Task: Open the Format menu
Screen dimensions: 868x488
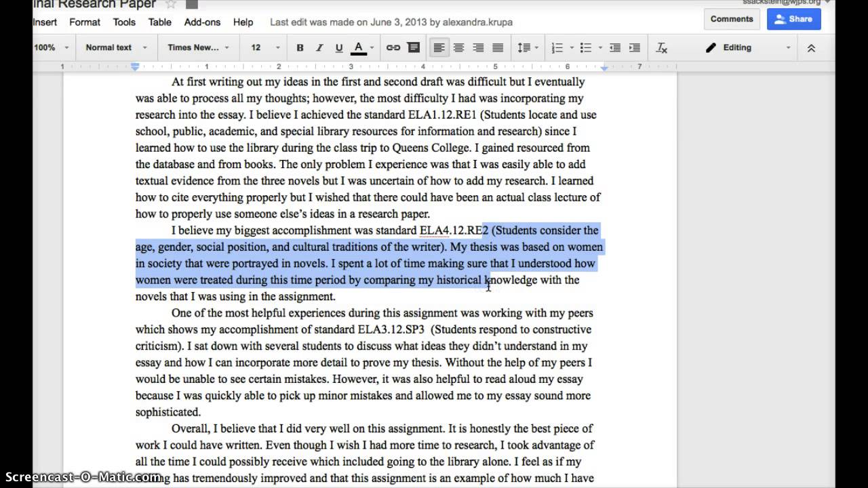Action: [x=85, y=22]
